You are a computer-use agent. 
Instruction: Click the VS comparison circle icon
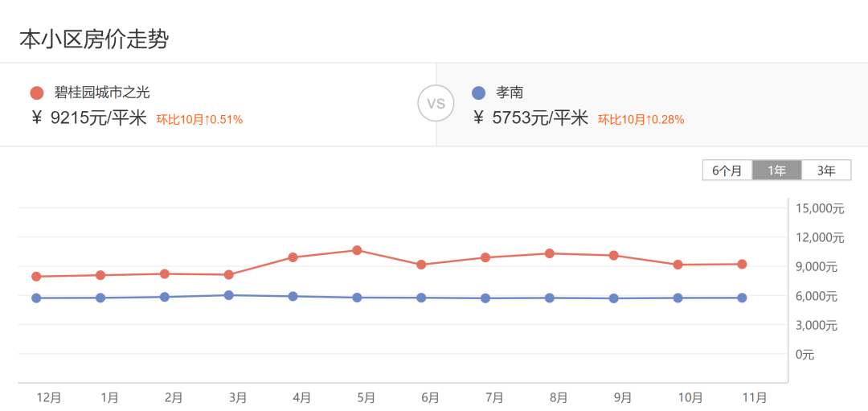[x=436, y=104]
